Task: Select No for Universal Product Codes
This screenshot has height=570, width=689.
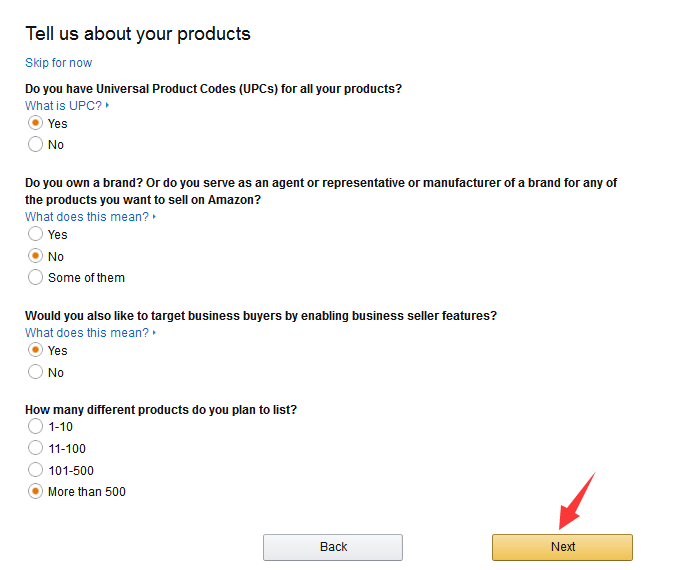Action: (x=36, y=144)
